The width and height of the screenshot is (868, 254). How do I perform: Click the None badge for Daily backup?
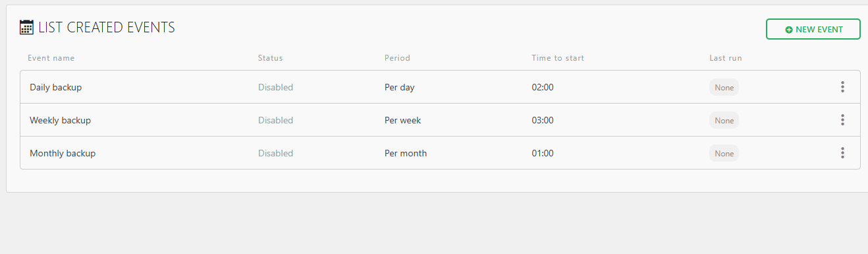724,87
